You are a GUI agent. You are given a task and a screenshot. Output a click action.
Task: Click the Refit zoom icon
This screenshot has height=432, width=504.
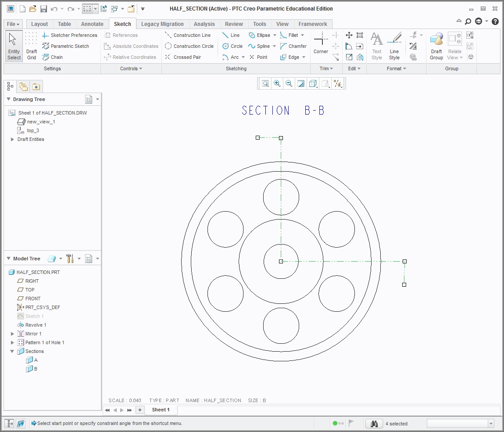pyautogui.click(x=265, y=84)
